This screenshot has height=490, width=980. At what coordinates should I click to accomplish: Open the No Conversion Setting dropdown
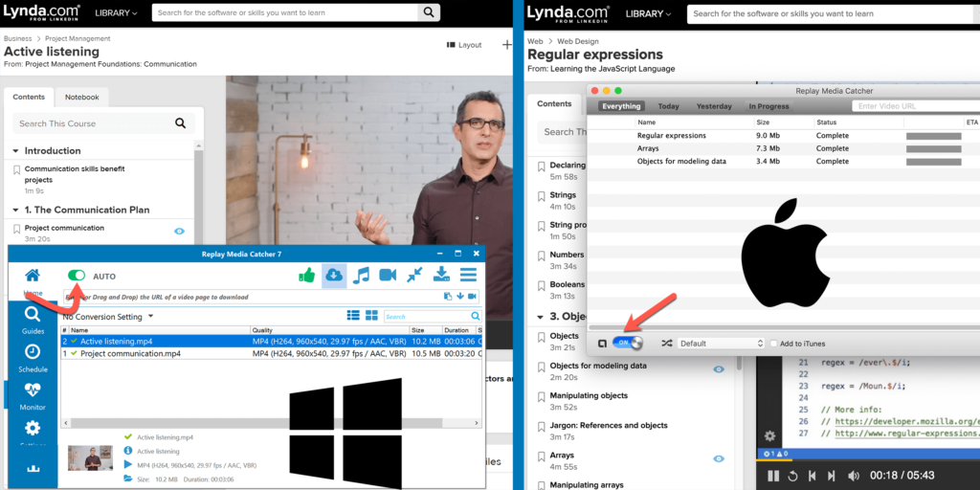coord(108,317)
